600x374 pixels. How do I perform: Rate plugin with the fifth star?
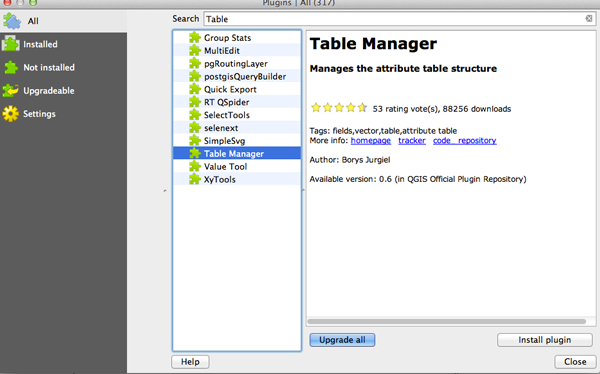tap(362, 108)
